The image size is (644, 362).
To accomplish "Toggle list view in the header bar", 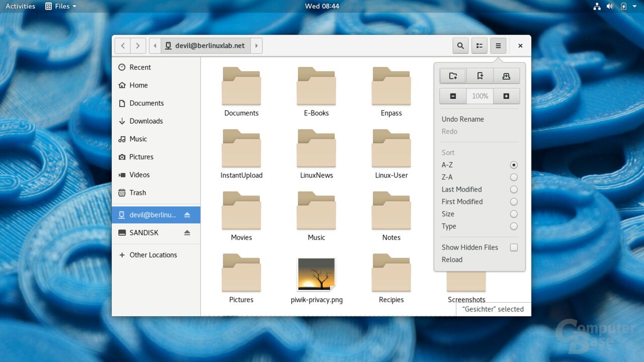I will click(479, 46).
